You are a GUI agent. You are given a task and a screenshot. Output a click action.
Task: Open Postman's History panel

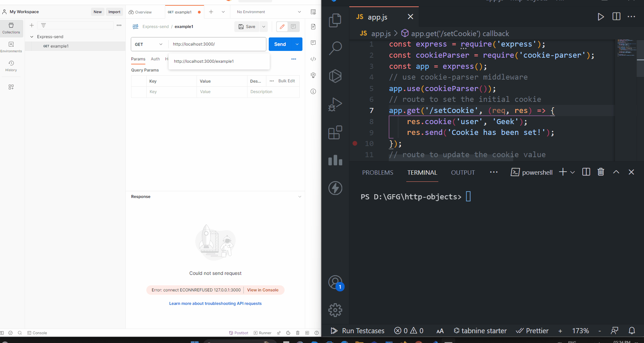[11, 66]
